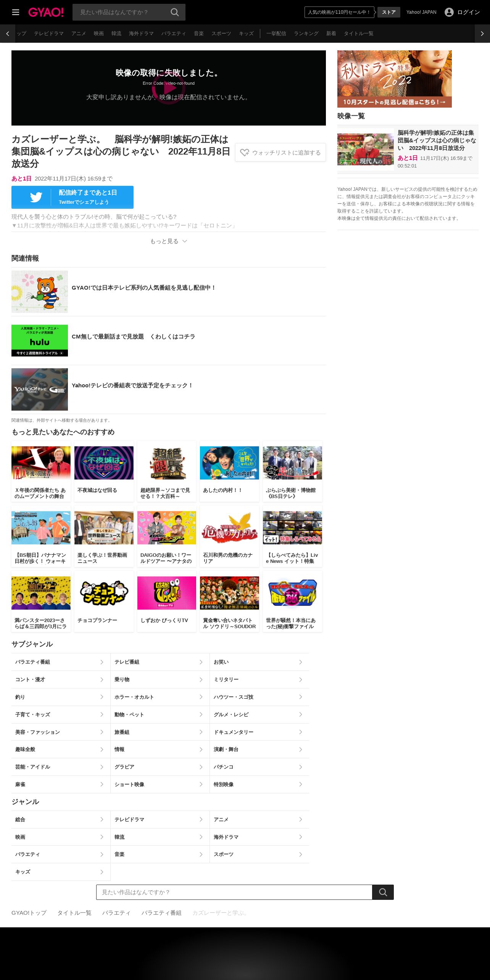
Task: Open the グルメ・レシピ subgenre row
Action: coord(260,715)
